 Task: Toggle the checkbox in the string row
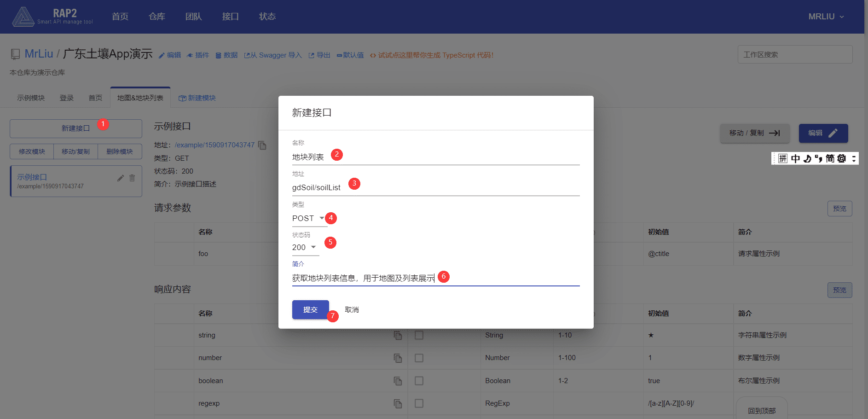coord(419,335)
